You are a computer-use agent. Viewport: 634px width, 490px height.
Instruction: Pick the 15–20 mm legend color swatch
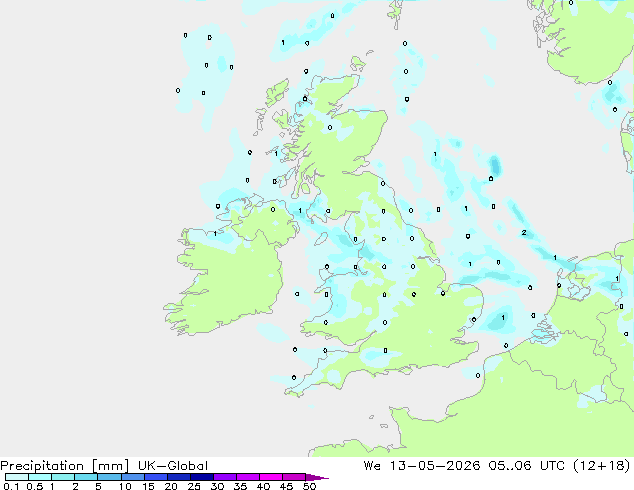(155, 477)
